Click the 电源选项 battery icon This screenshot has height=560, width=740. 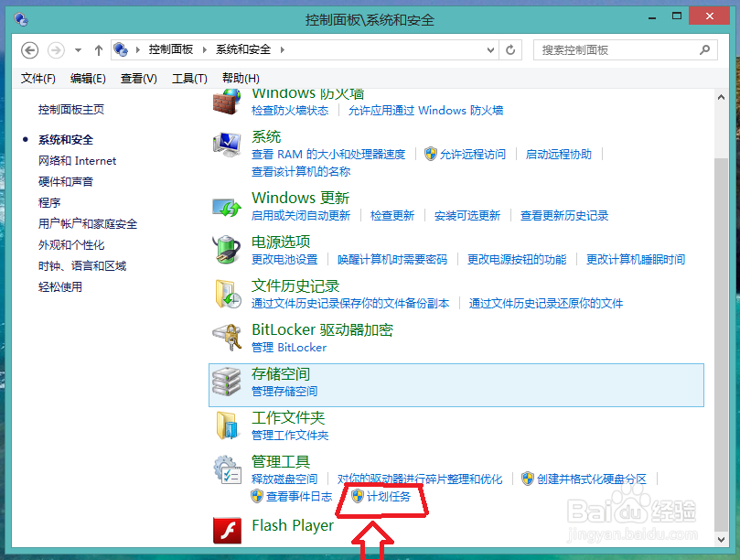[x=228, y=252]
